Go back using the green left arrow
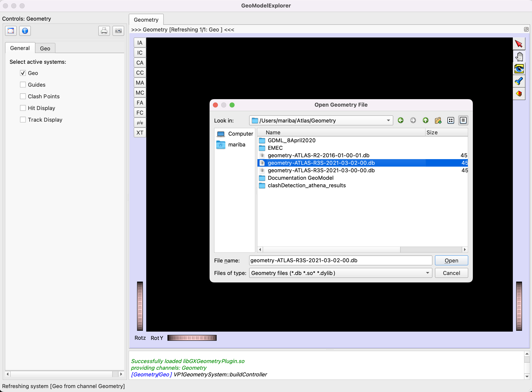 coord(401,120)
